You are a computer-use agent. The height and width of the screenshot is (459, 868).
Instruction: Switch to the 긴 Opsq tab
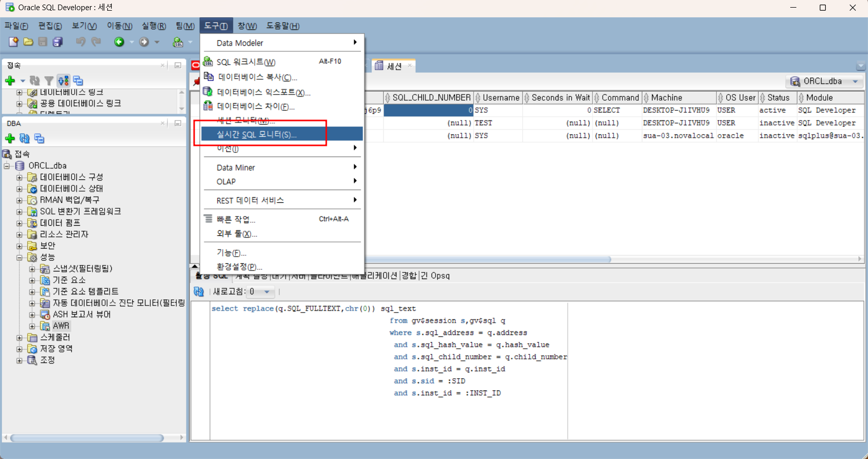coord(435,276)
